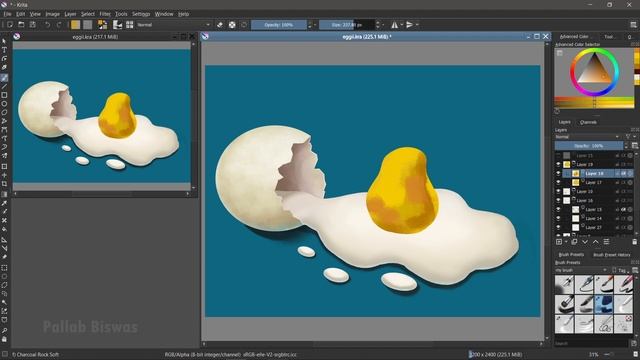Reload the original brush preset
Screen dimensions: 640x360
coord(244,25)
